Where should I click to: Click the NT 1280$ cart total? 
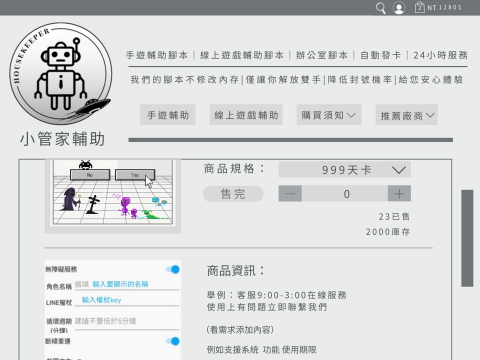444,7
